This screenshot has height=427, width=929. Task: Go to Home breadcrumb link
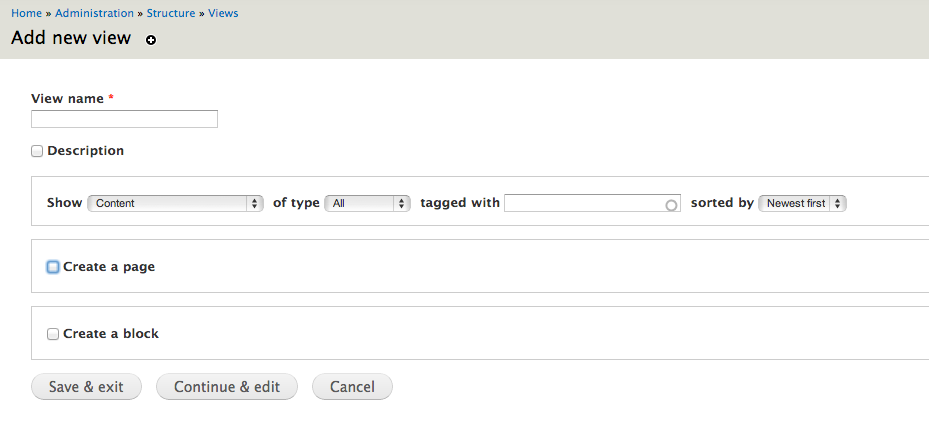coord(26,13)
